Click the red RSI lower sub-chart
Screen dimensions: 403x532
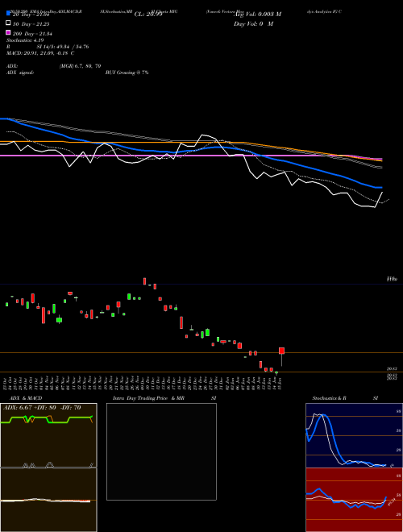pos(354,500)
